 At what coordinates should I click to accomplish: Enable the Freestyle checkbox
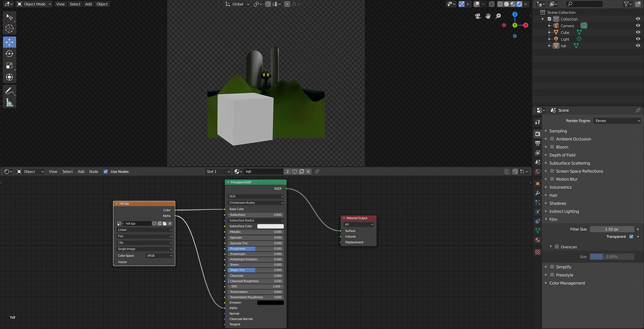click(x=553, y=275)
